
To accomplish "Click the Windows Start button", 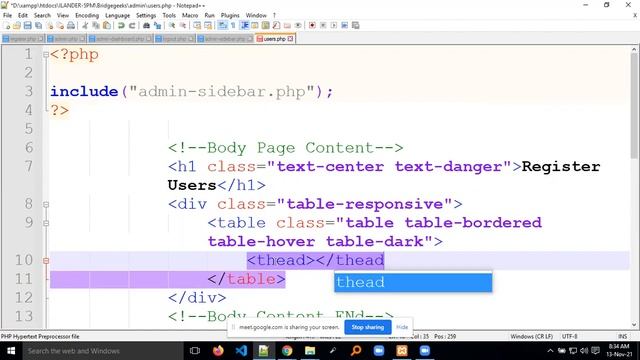I will point(11,351).
